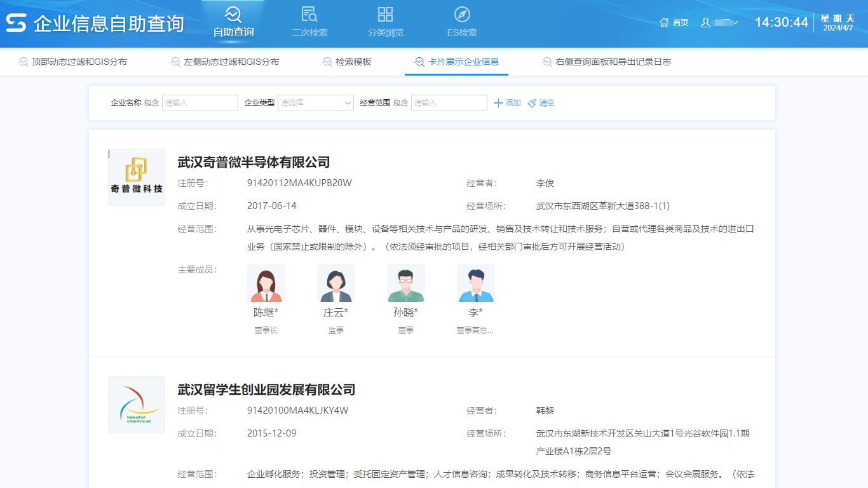
Task: Click the 经营范围 input field
Action: click(x=449, y=103)
